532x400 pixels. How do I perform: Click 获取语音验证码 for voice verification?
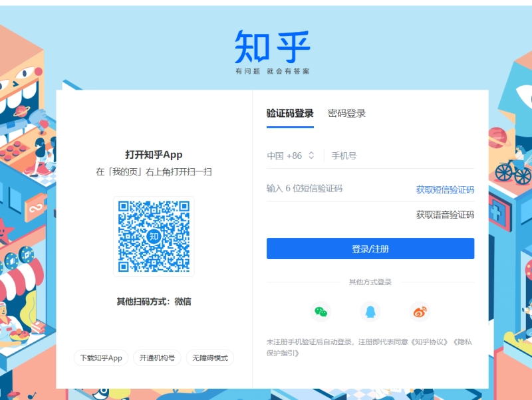pos(443,215)
